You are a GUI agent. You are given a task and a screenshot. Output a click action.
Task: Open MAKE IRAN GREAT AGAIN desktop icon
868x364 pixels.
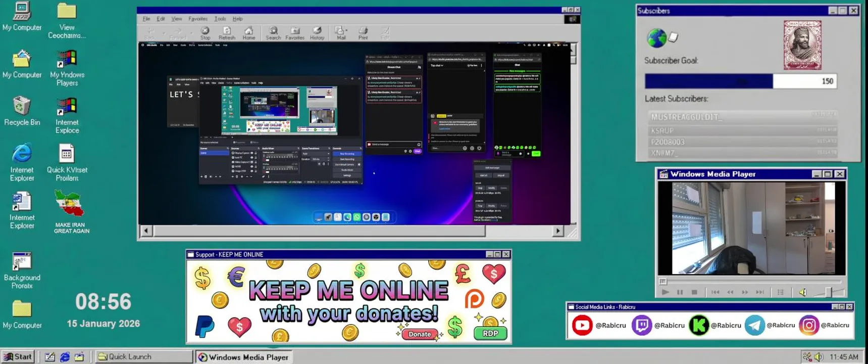coord(71,212)
